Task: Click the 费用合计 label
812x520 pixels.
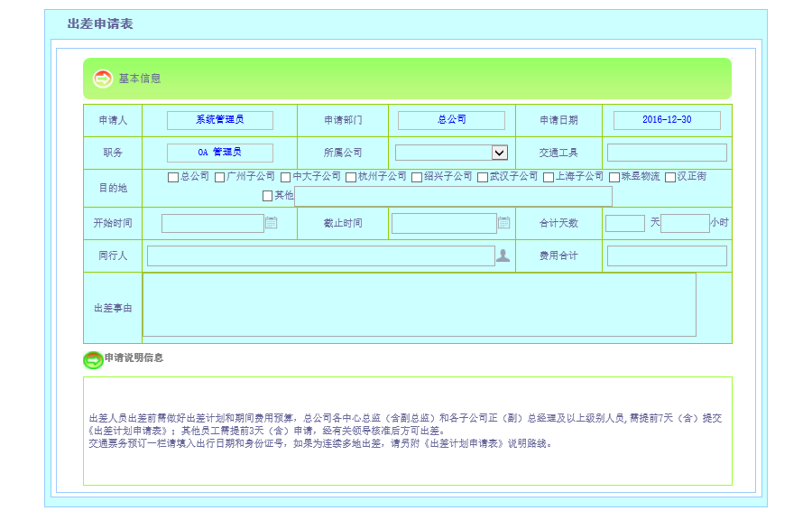Action: pos(558,255)
